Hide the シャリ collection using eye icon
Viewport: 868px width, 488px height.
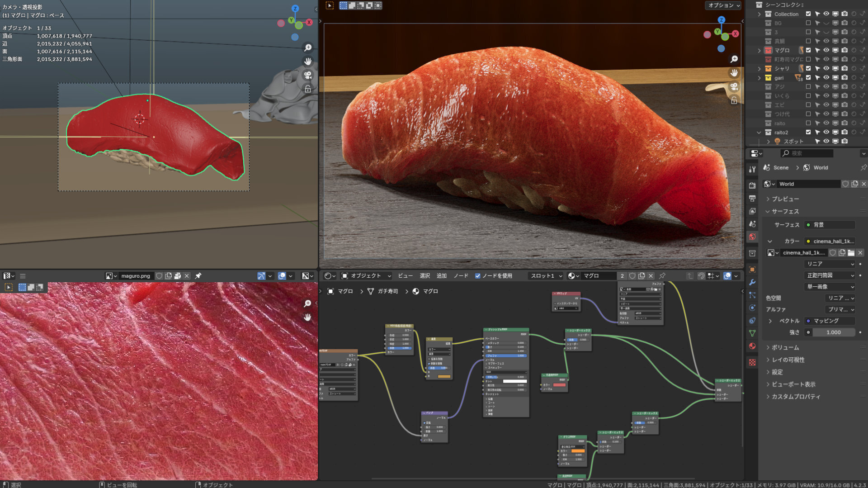[826, 68]
